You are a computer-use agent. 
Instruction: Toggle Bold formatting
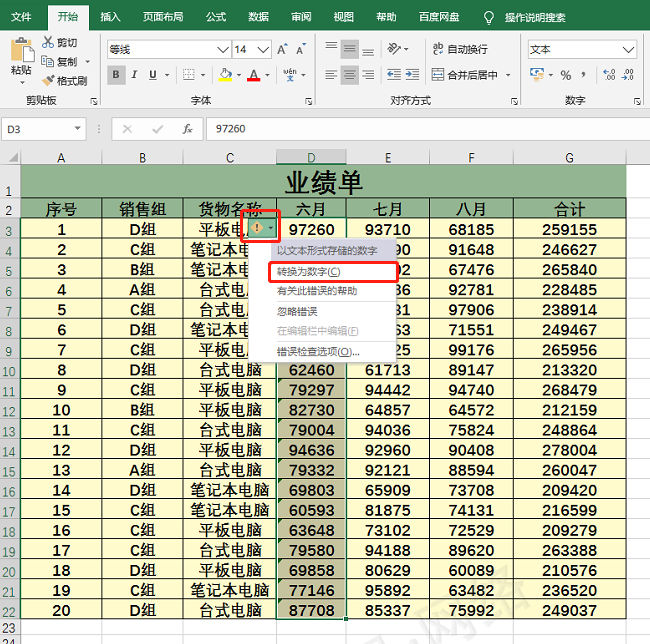click(116, 75)
